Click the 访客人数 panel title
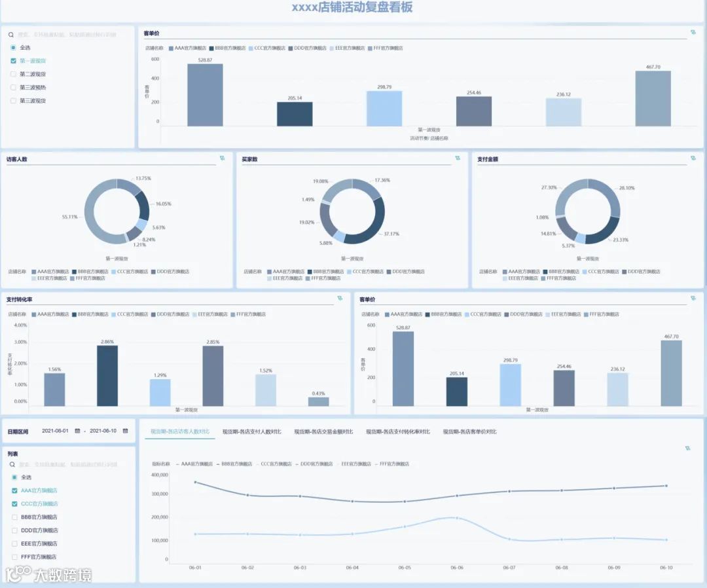Image resolution: width=707 pixels, height=588 pixels. pyautogui.click(x=16, y=159)
